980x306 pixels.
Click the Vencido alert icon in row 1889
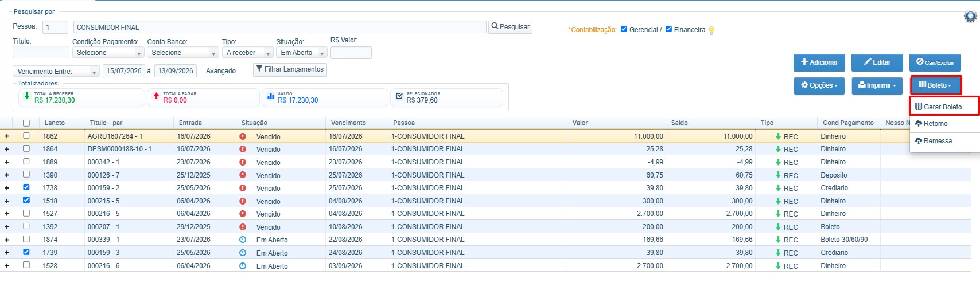(243, 162)
